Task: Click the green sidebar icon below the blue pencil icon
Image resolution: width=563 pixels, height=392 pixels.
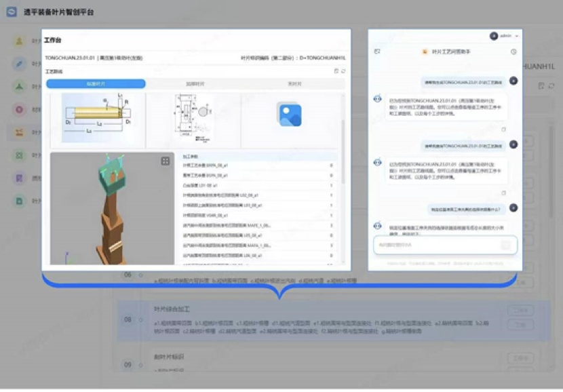Action: tap(20, 86)
